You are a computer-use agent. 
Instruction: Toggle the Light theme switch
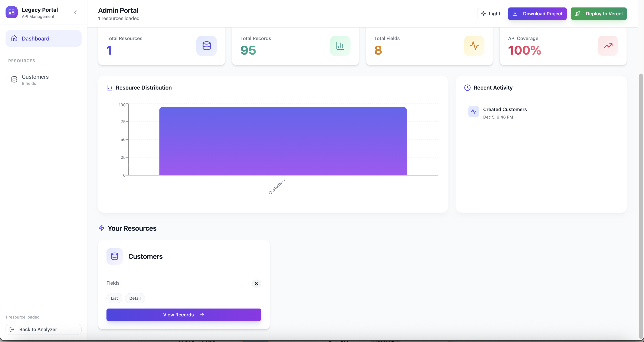(490, 14)
